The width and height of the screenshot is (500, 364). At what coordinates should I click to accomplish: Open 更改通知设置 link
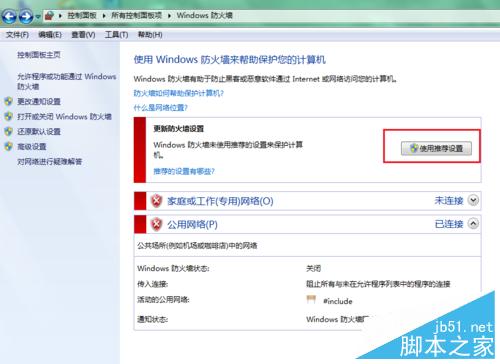click(39, 102)
